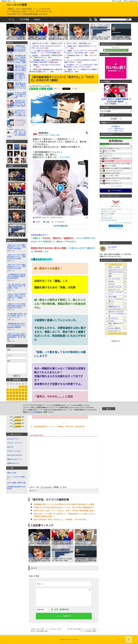Open the Twitter menu item in navbar
138x644 pixels.
coord(37,20)
